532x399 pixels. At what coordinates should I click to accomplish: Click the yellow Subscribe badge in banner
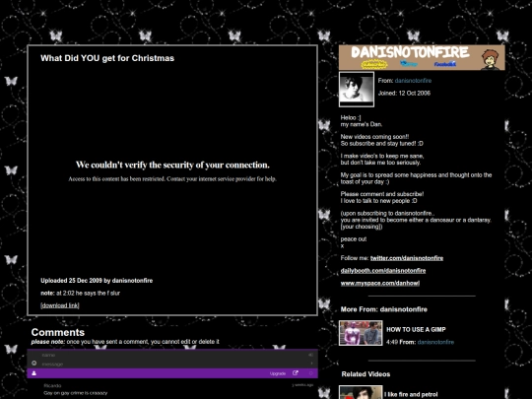point(374,64)
